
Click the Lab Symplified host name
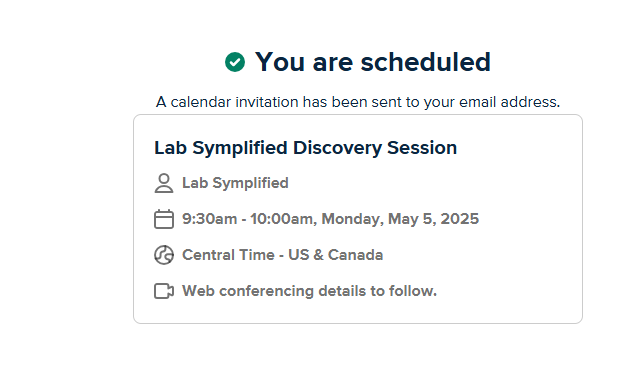pos(235,183)
